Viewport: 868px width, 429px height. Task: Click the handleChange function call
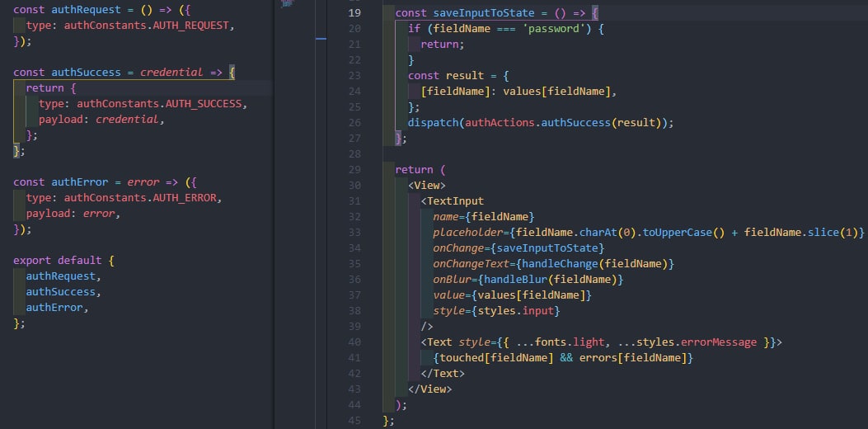click(x=561, y=264)
